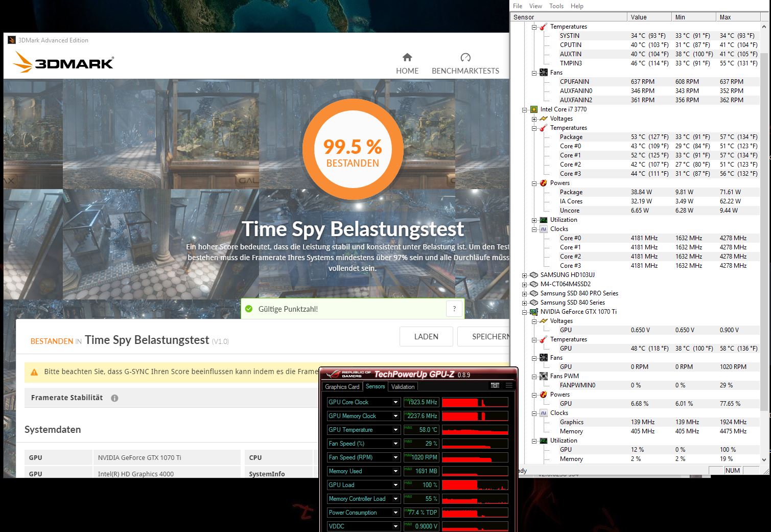
Task: Click the GPU Load red history graph
Action: [475, 485]
